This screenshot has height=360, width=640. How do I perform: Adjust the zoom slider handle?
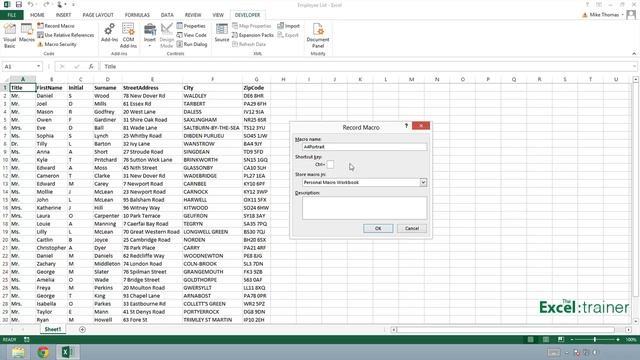click(595, 340)
